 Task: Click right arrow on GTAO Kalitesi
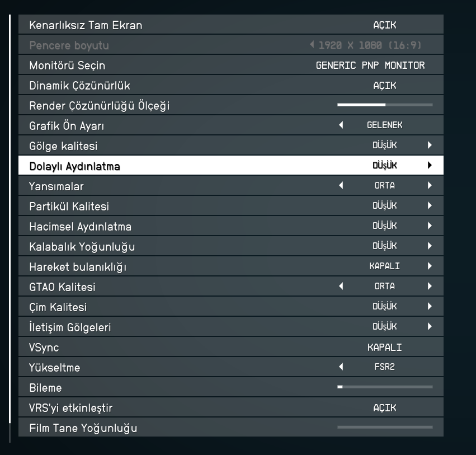click(x=430, y=287)
